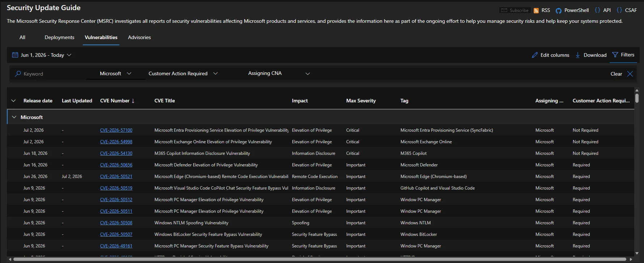Click the API braces icon
This screenshot has height=263, width=644.
[x=597, y=10]
